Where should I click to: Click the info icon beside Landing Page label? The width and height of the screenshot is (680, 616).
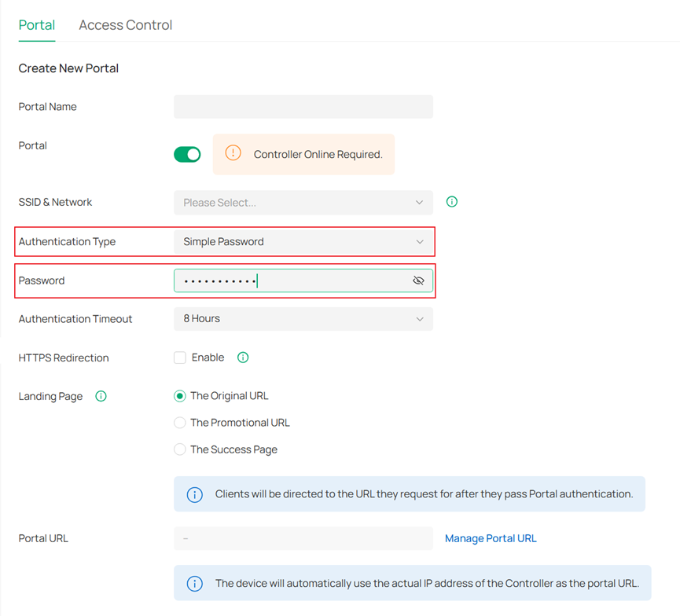pos(101,396)
